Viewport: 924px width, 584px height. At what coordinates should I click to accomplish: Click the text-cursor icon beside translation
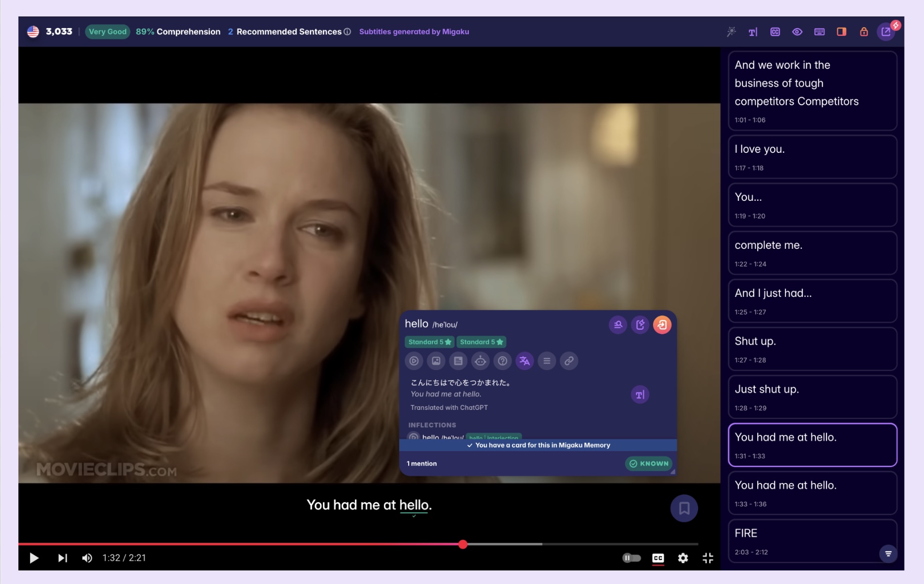(640, 395)
